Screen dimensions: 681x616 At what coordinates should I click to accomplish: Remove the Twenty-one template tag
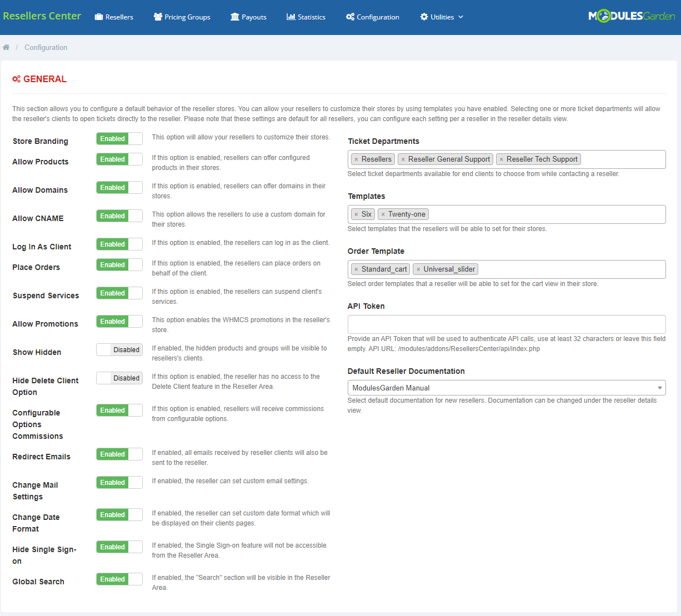click(383, 214)
